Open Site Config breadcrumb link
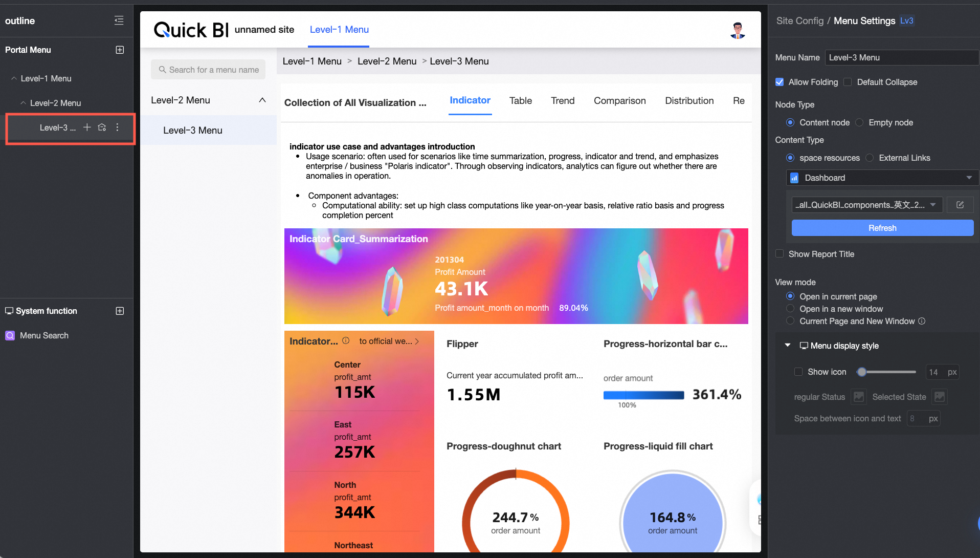 (x=800, y=20)
